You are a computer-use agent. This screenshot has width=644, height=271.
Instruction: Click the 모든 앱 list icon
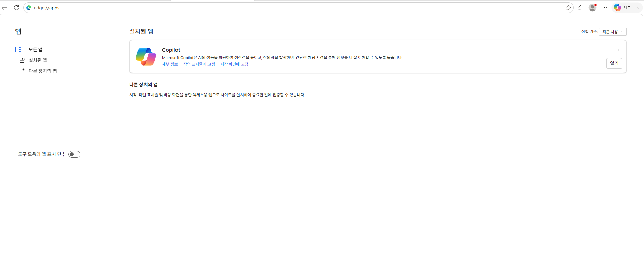(22, 50)
